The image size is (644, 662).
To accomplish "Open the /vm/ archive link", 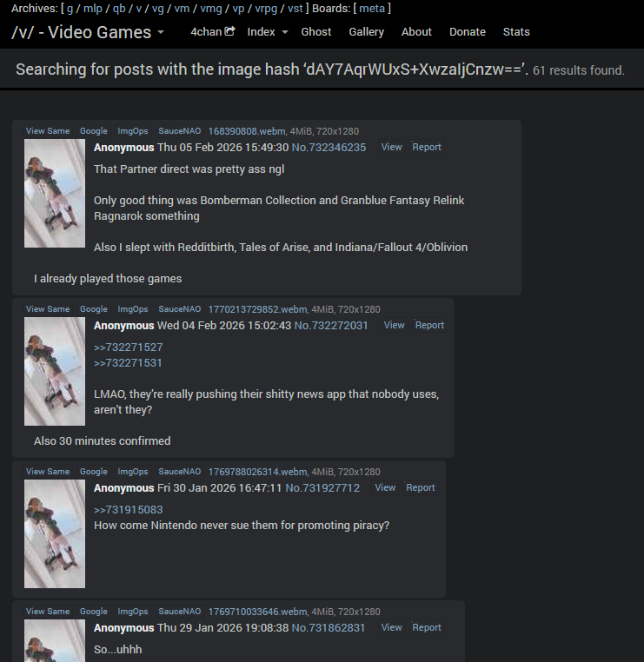I will coord(182,9).
